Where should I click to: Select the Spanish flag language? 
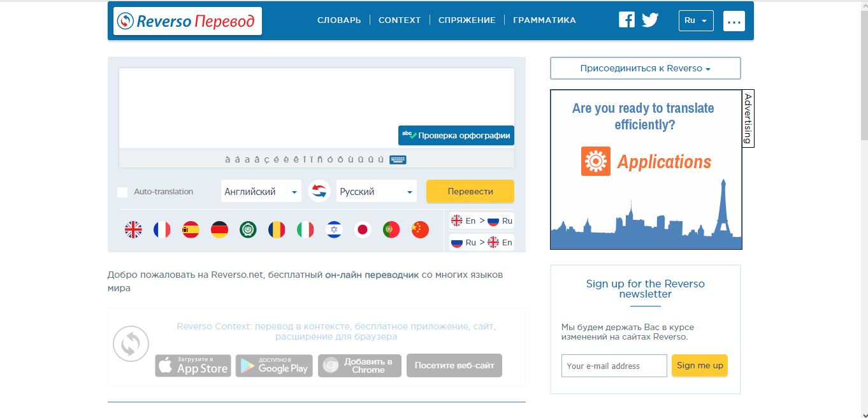191,229
